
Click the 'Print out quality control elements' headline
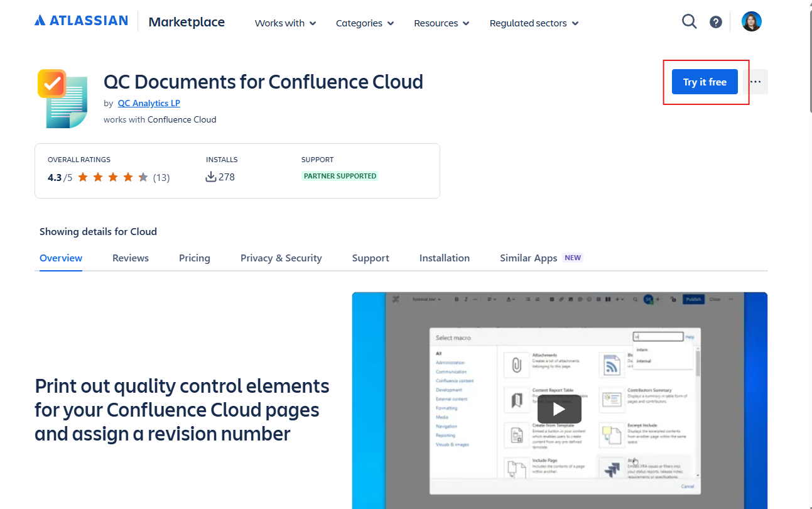[182, 410]
